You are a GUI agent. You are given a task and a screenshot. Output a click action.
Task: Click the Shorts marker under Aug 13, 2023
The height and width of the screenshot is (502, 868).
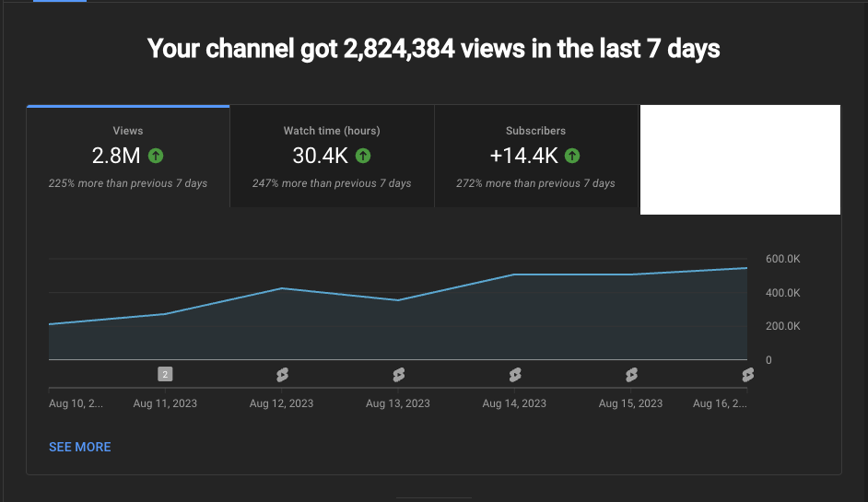pyautogui.click(x=398, y=374)
